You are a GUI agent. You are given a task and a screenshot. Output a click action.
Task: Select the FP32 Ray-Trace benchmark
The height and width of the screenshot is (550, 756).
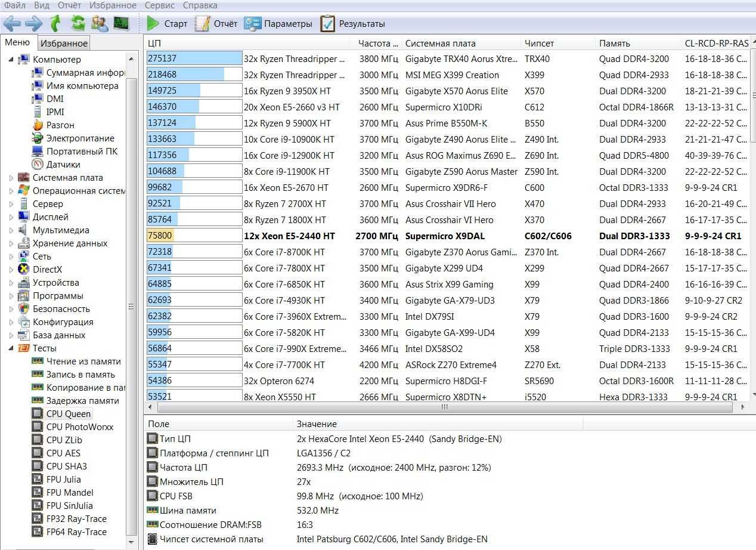69,519
